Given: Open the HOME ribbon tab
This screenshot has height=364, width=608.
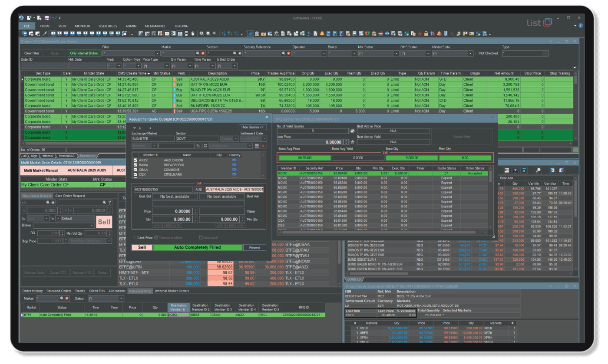Looking at the screenshot, I should pos(45,26).
